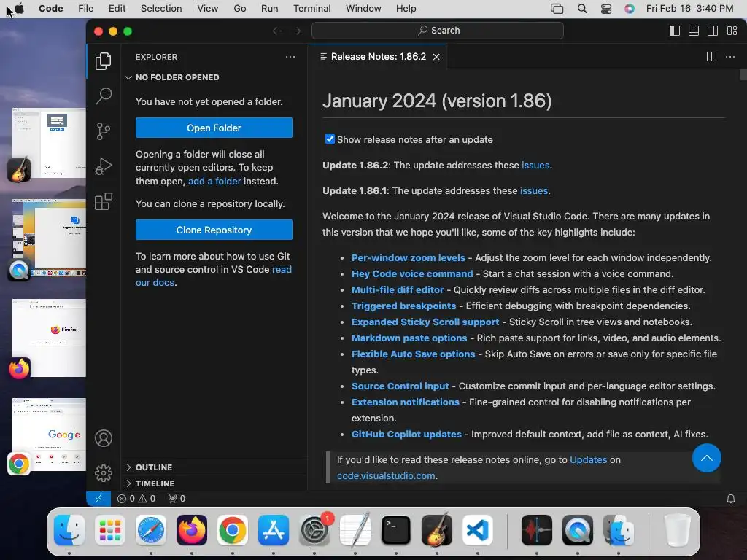Open Hey Code voice command link
The image size is (747, 560).
click(412, 274)
